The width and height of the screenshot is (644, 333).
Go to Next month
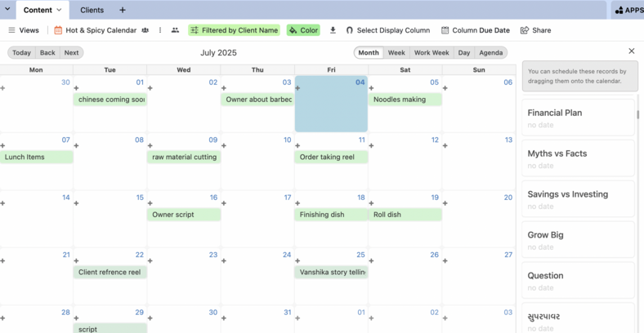coord(72,52)
